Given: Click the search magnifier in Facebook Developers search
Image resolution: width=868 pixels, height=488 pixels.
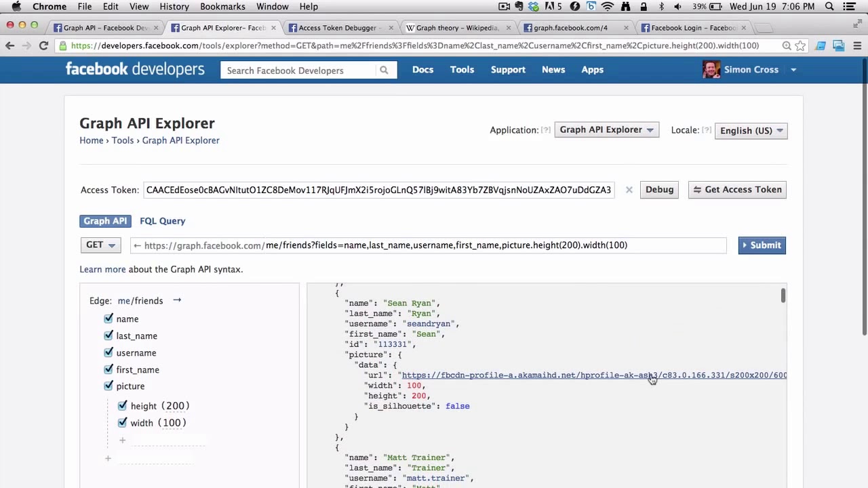Looking at the screenshot, I should 384,70.
